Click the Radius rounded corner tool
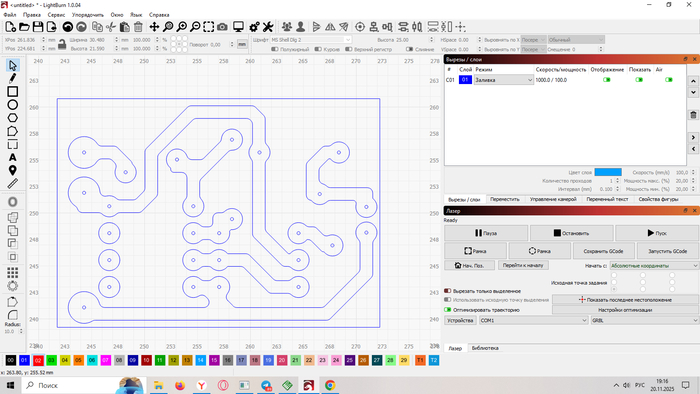The width and height of the screenshot is (700, 394). coord(12,315)
